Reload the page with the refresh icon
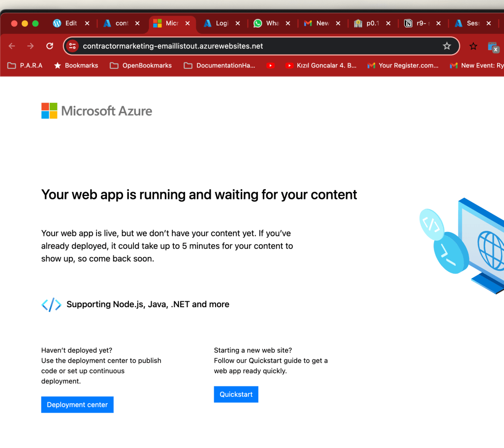Viewport: 504px width, 448px height. pos(50,46)
